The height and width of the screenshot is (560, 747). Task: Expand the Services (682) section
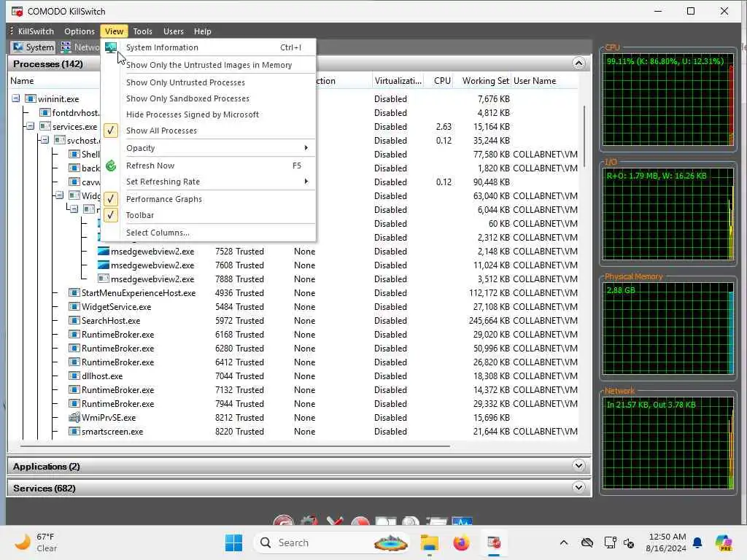pos(578,487)
